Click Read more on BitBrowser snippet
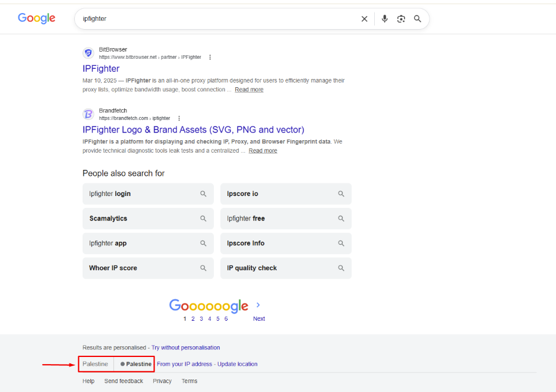Viewport: 556px width, 392px height. point(249,90)
